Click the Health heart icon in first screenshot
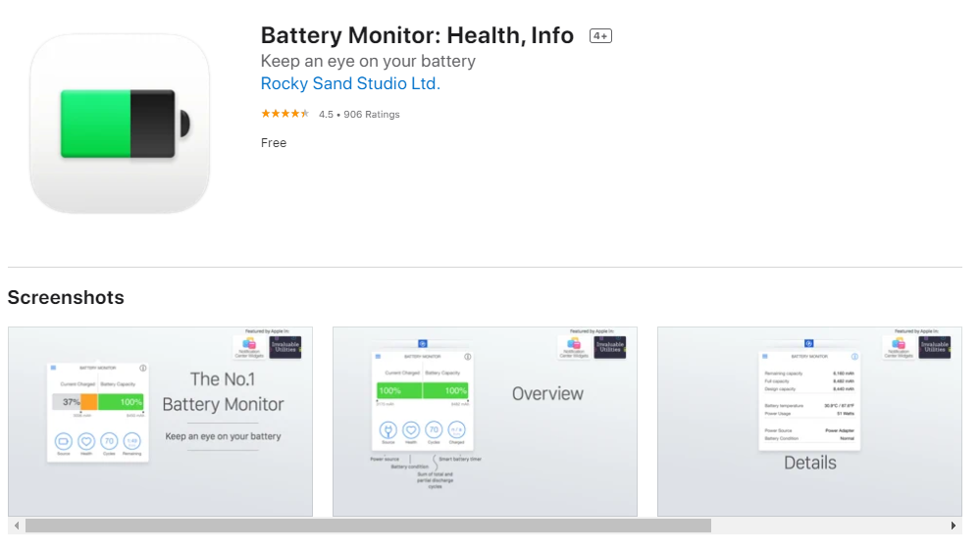The width and height of the screenshot is (980, 553). point(85,441)
